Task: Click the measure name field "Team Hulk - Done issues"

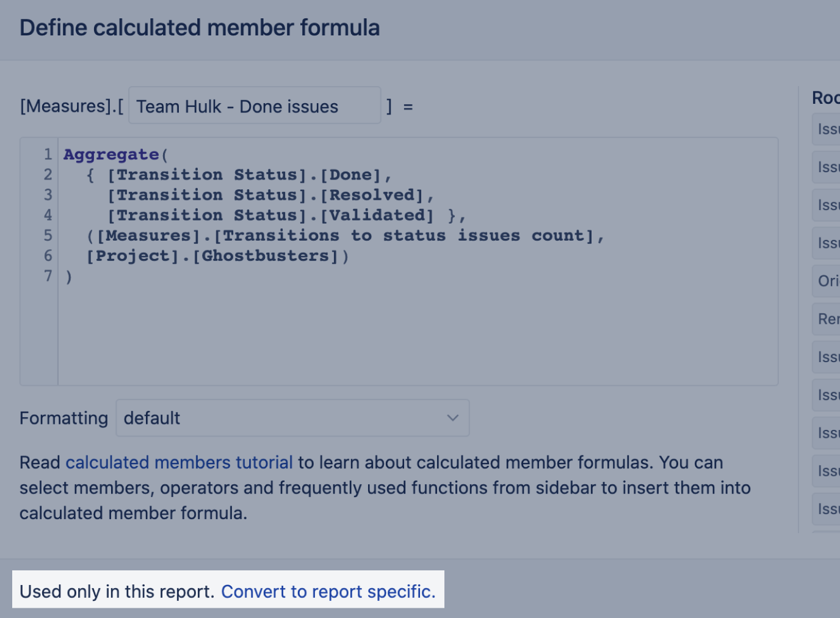Action: [x=254, y=106]
